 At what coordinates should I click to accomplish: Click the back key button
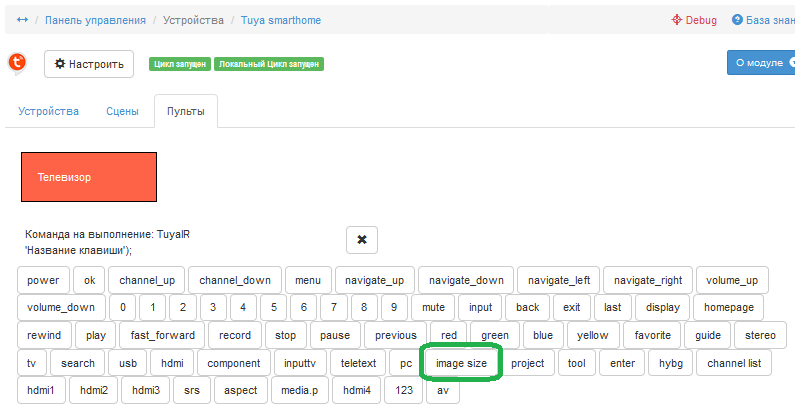[x=527, y=307]
